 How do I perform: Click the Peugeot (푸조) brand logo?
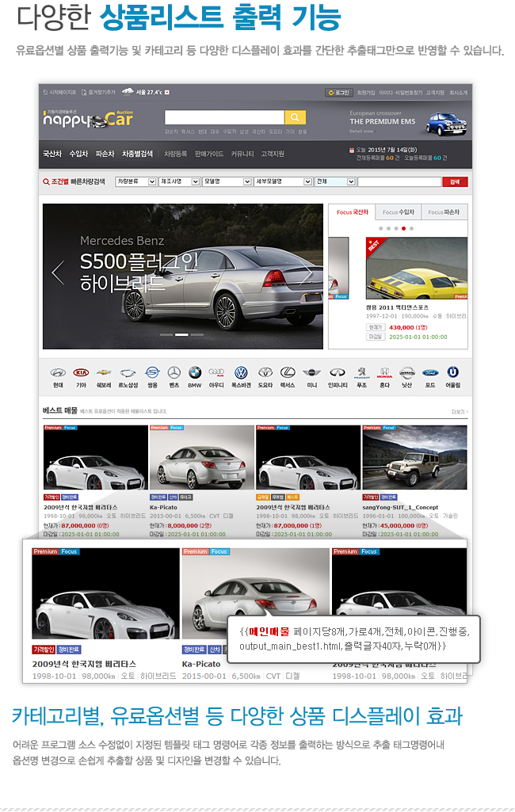point(361,372)
